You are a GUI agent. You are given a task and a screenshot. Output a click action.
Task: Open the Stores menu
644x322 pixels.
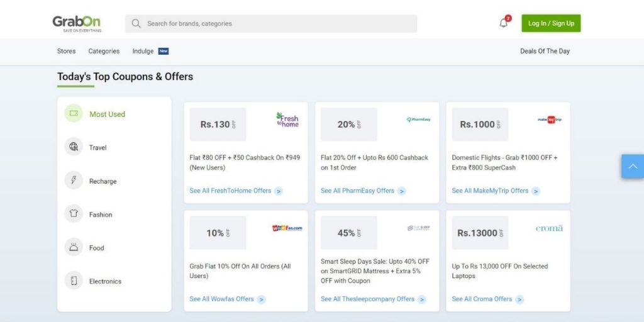point(66,52)
